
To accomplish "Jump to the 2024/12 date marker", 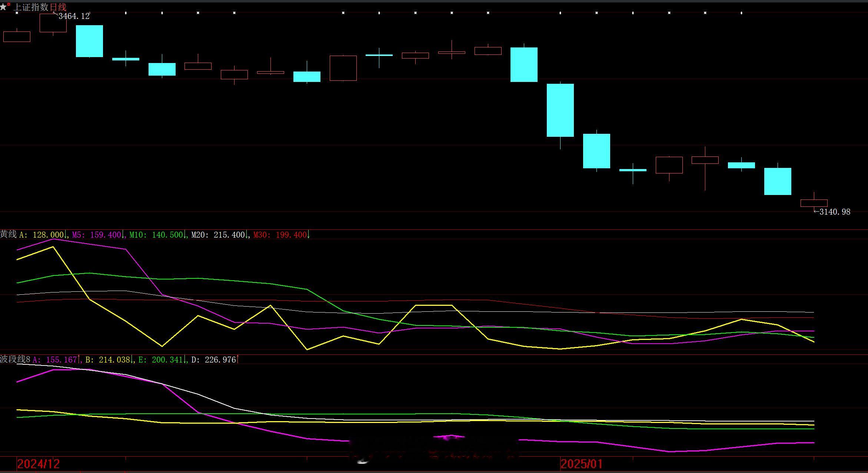I will [39, 464].
